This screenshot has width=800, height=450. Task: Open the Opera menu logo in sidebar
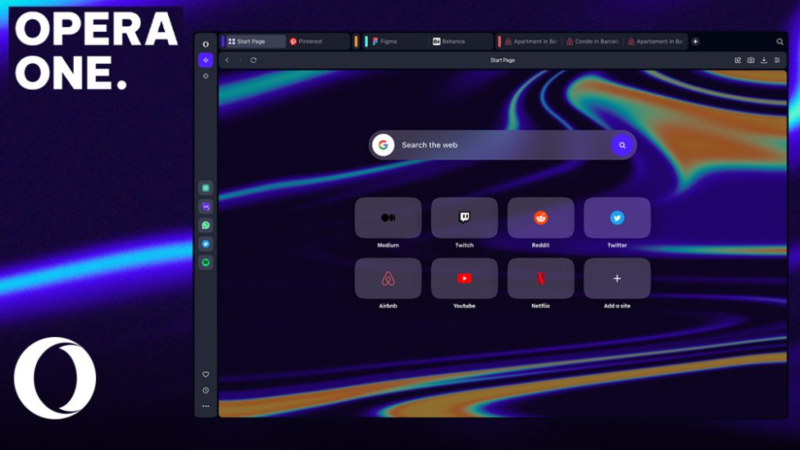pos(206,44)
